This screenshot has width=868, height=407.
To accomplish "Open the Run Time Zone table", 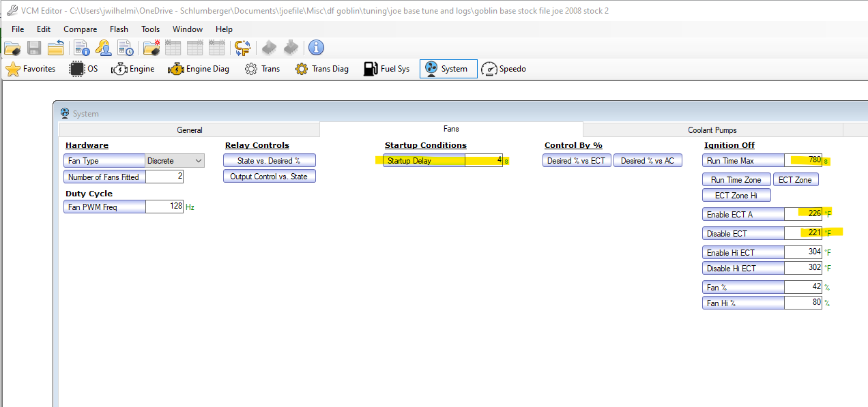I will pos(736,180).
